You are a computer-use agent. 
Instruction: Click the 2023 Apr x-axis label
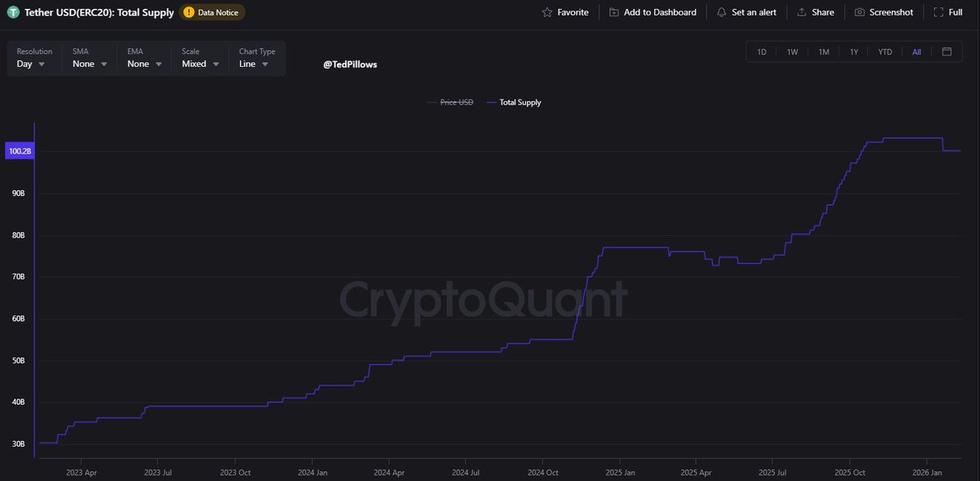[82, 472]
